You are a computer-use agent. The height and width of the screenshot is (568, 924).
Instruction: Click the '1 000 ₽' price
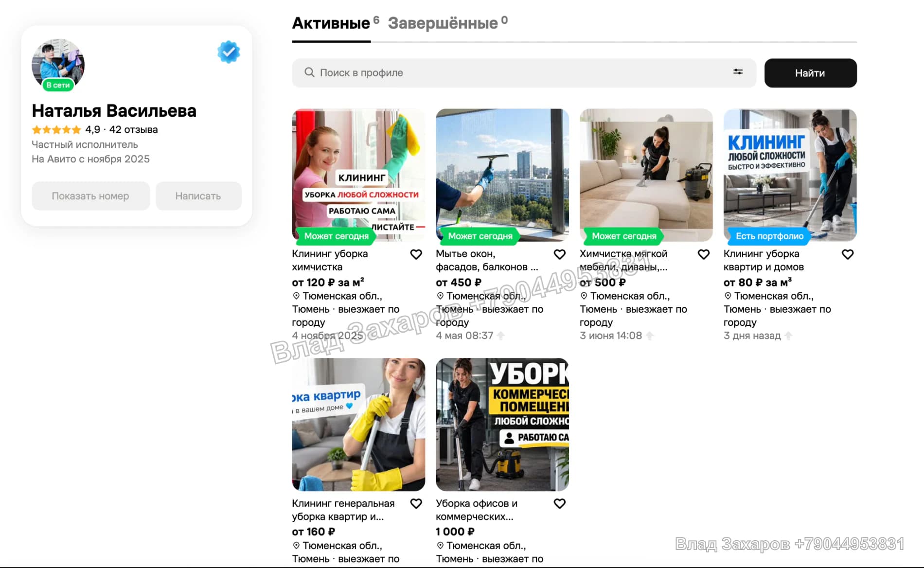[x=455, y=532]
